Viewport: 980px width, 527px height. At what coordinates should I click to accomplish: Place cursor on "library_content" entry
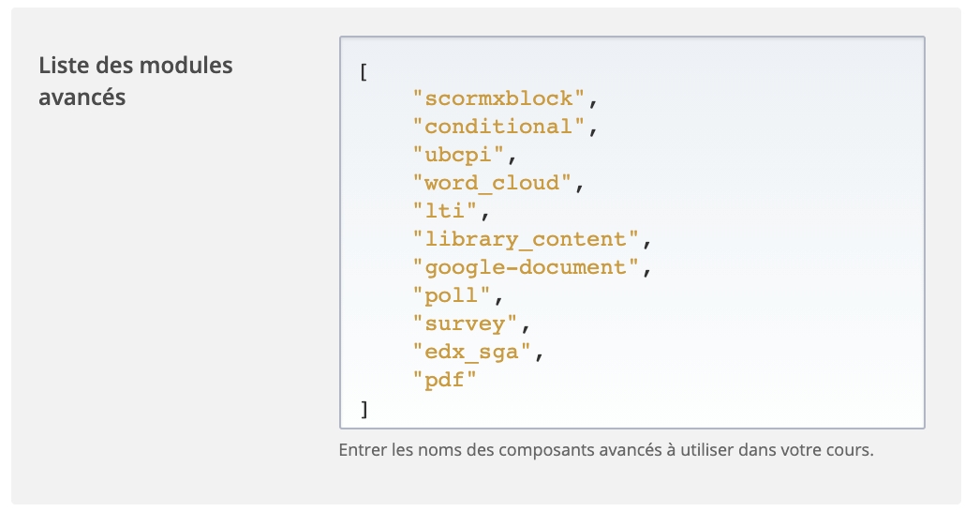click(x=526, y=239)
